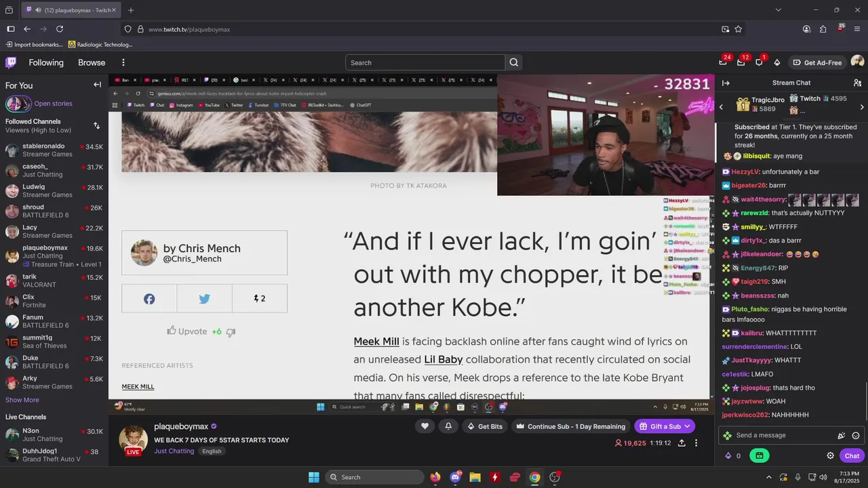Click Continue Sub 1 Day Remaining

tap(570, 426)
